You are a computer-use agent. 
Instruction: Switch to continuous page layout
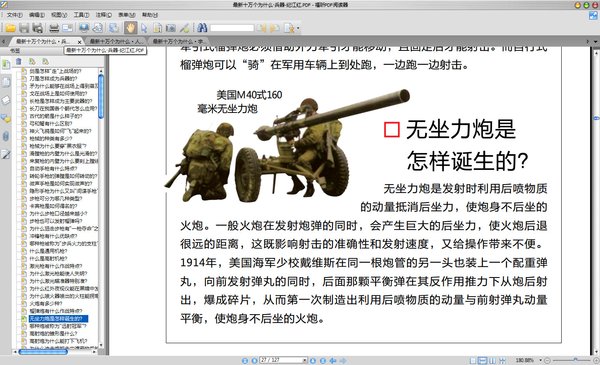(483, 360)
